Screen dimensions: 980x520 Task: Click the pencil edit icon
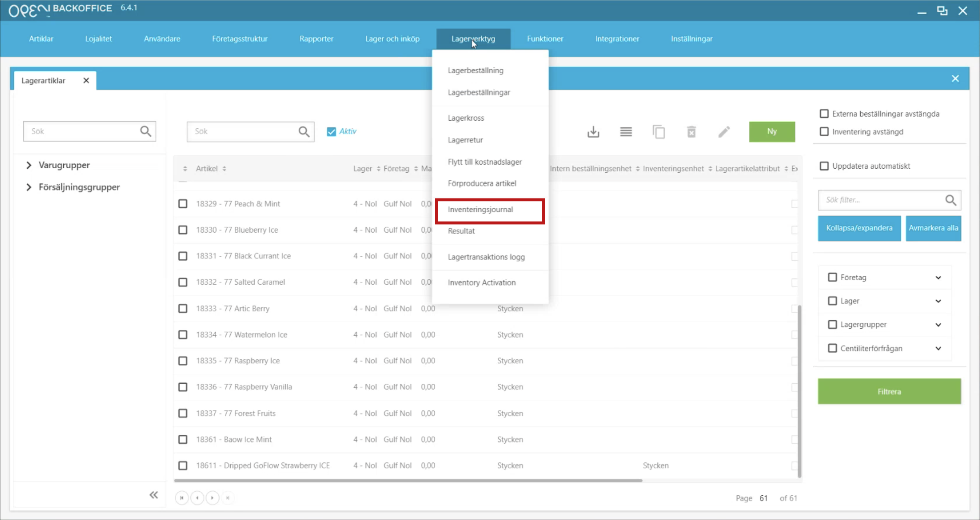tap(724, 132)
